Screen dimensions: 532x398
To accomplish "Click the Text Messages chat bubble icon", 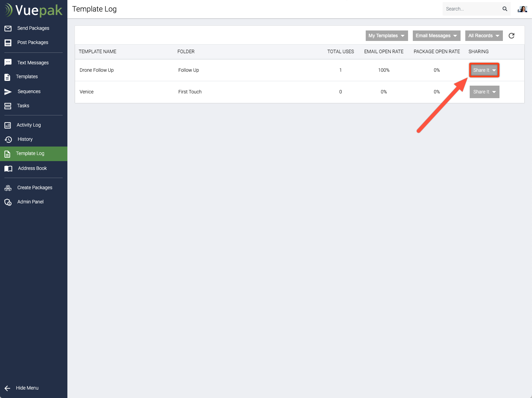I will point(8,63).
